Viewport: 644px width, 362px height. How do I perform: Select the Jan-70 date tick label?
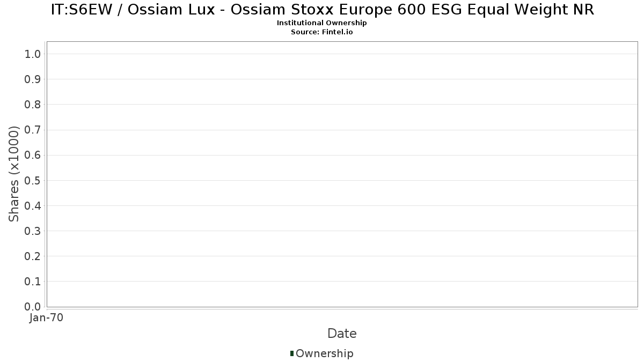point(47,318)
